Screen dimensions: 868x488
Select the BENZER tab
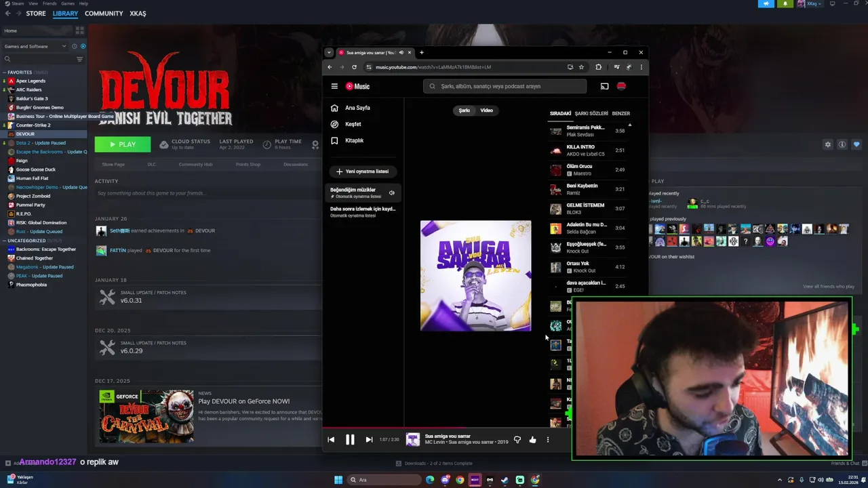click(621, 113)
